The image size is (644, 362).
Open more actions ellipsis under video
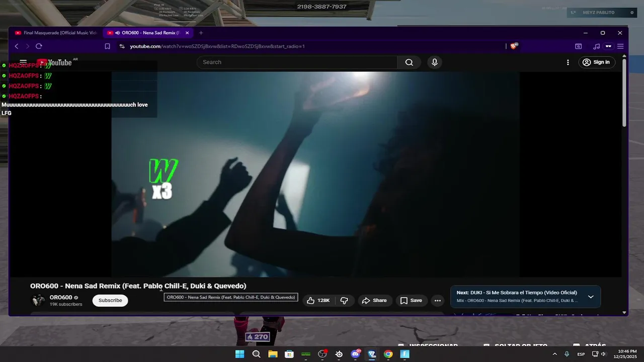(x=438, y=301)
